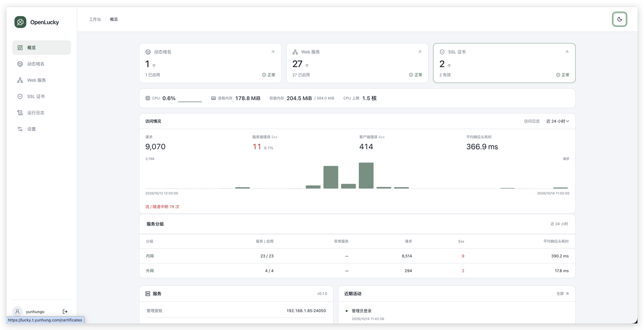Click the v0.1.0 version label
Image resolution: width=644 pixels, height=330 pixels.
pos(322,294)
